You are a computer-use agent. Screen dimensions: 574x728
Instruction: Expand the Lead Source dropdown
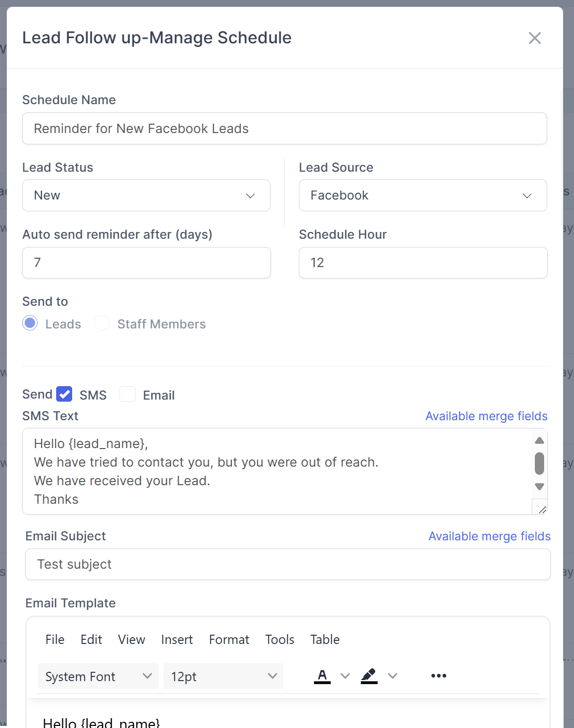pyautogui.click(x=423, y=195)
